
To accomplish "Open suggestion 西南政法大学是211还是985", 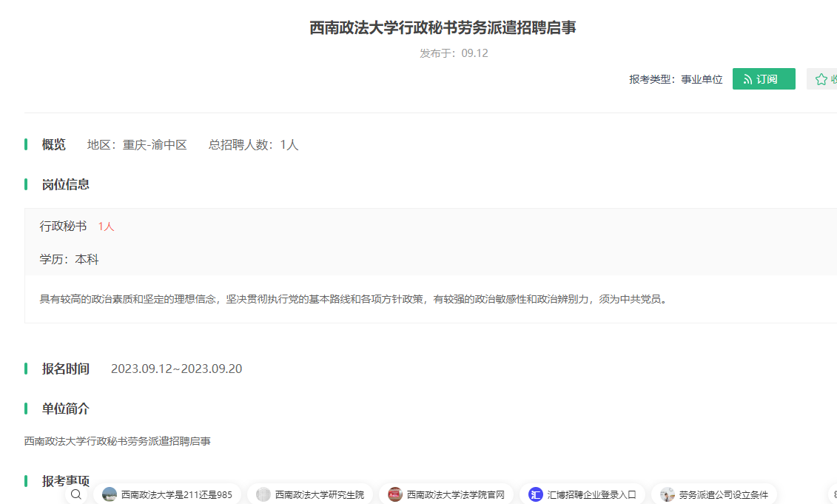I will click(x=167, y=494).
